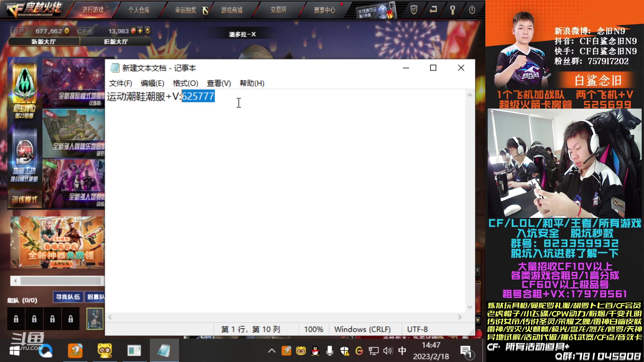
Task: Open the 查看(V) menu in Notepad
Action: click(x=218, y=83)
